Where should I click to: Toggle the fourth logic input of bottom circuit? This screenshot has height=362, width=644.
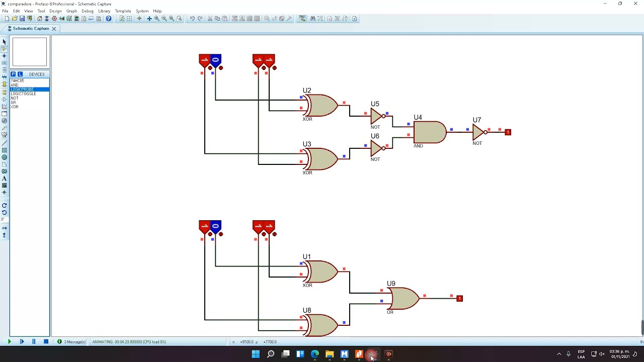click(x=269, y=227)
